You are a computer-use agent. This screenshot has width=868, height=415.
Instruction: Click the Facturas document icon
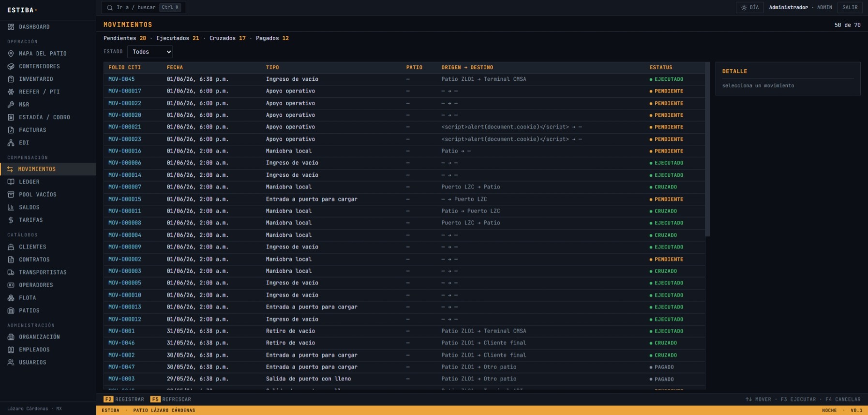(x=11, y=130)
